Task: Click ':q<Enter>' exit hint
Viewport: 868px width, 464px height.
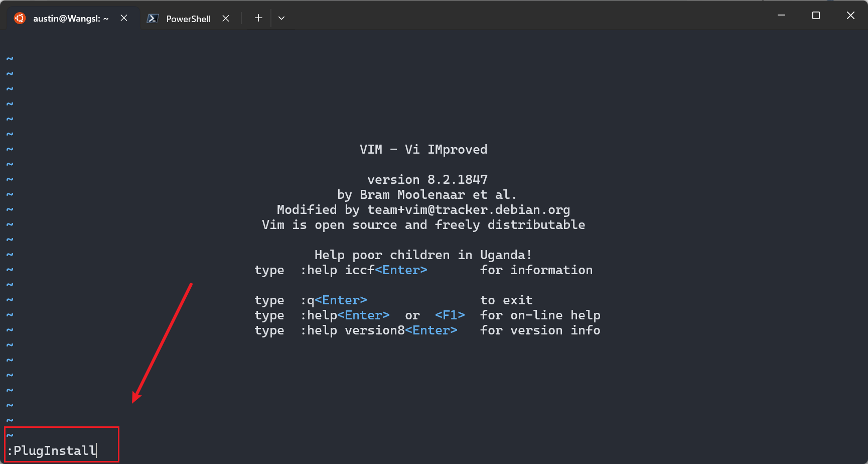Action: (334, 300)
